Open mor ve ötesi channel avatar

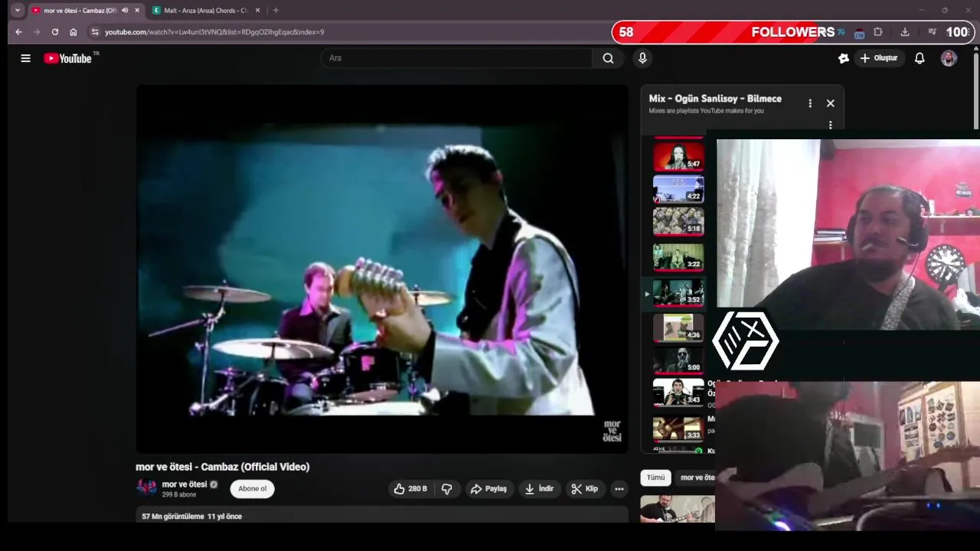(x=145, y=488)
